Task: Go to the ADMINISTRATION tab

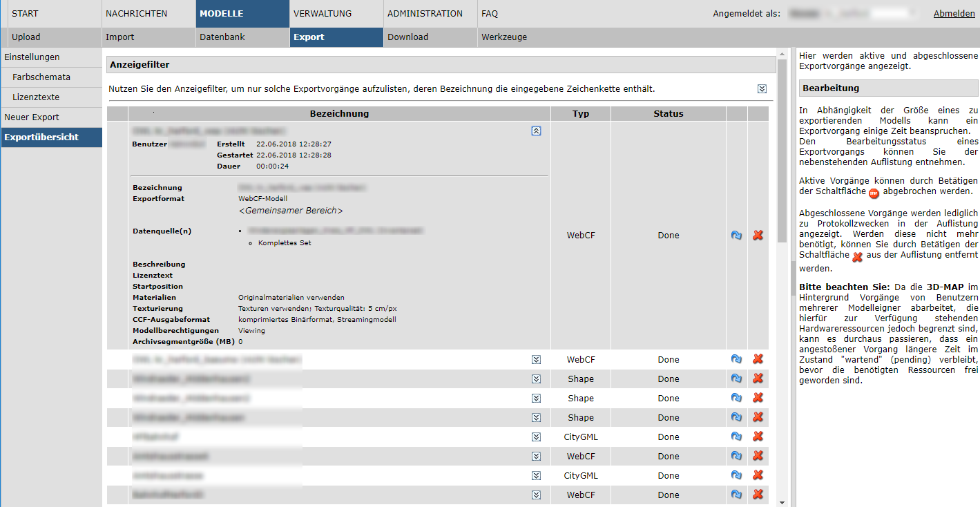Action: [x=430, y=14]
